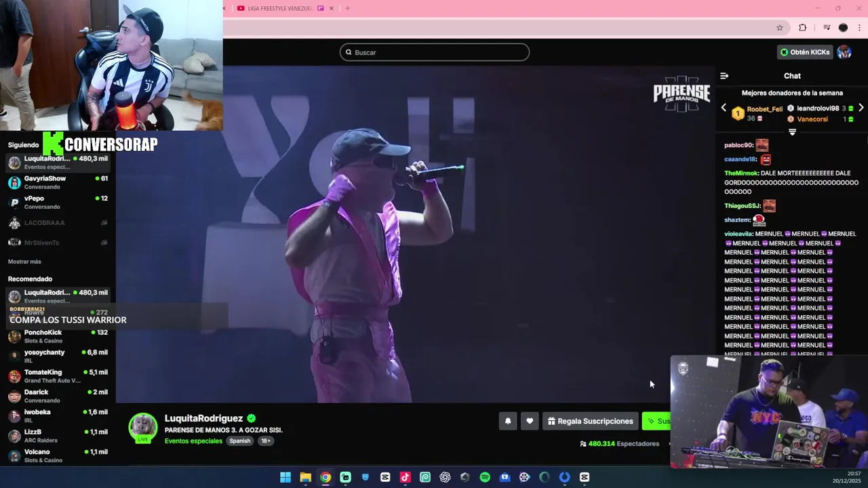Viewport: 868px width, 488px height.
Task: Open GavyriaShow channel in sidebar
Action: click(58, 182)
